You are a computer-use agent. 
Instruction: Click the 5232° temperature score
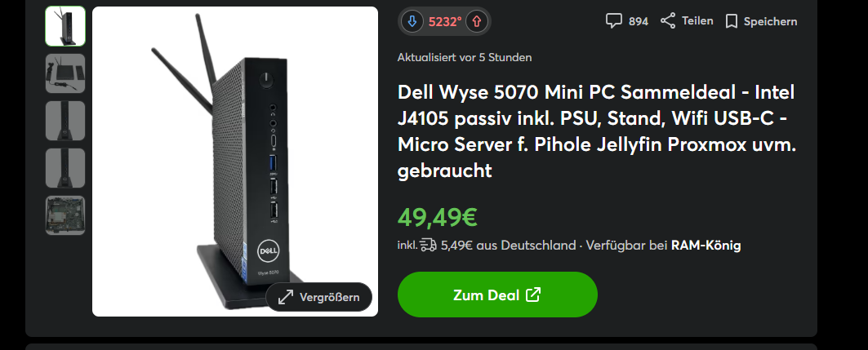coord(444,22)
